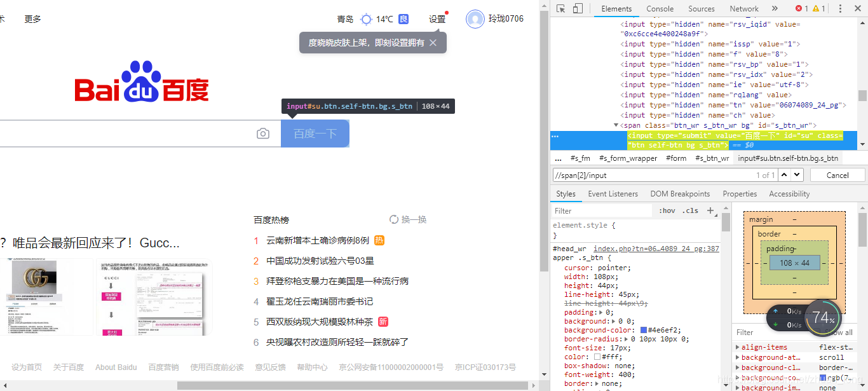Select the #s_form_wrapper breadcrumb
868x391 pixels.
point(628,158)
